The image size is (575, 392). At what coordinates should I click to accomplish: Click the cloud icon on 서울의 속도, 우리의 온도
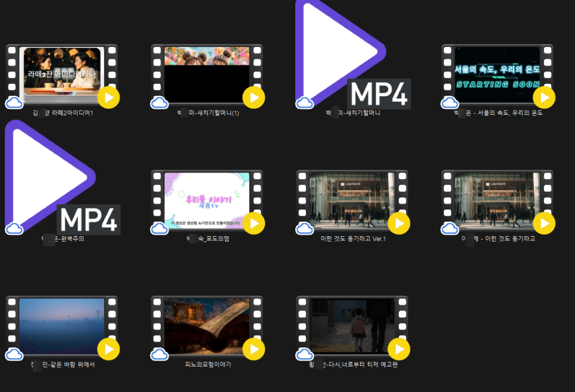pyautogui.click(x=450, y=102)
